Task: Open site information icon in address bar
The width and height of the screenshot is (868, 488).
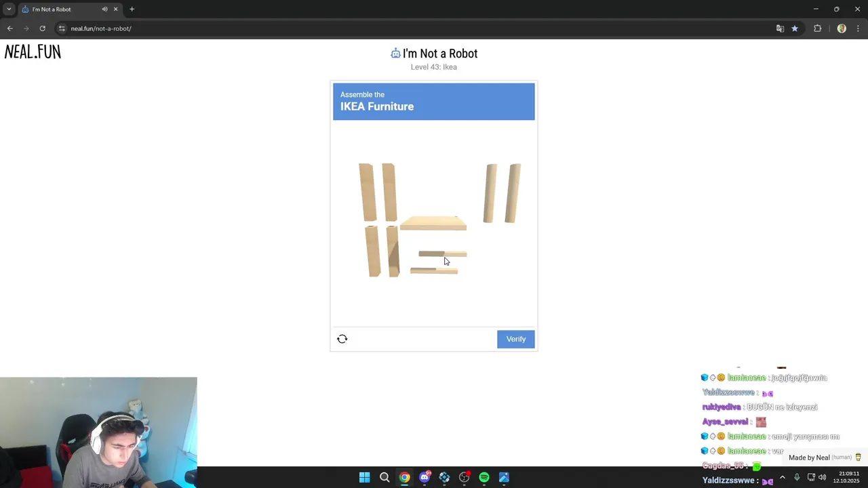Action: [x=62, y=28]
